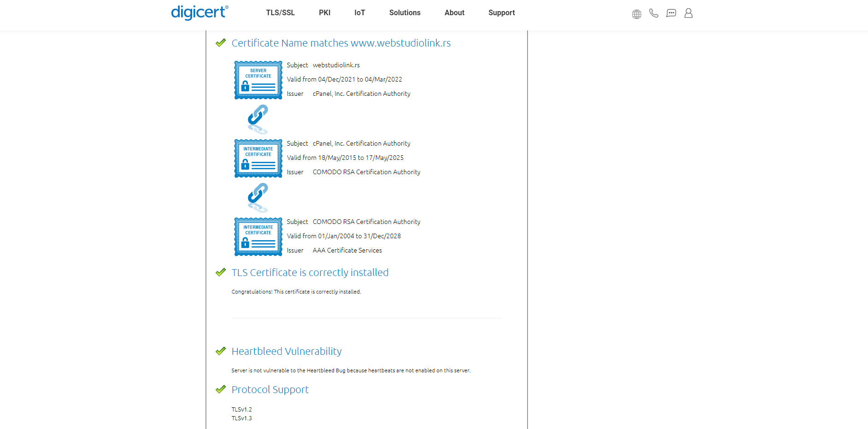Click green checkmark beside Heartbleed Vulnerability
Viewport: 868px width, 429px height.
point(221,351)
